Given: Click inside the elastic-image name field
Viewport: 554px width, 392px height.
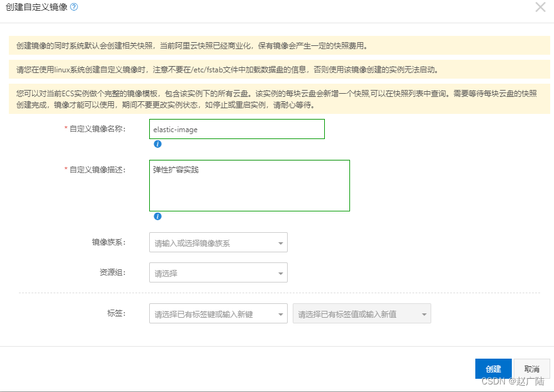Looking at the screenshot, I should [236, 129].
